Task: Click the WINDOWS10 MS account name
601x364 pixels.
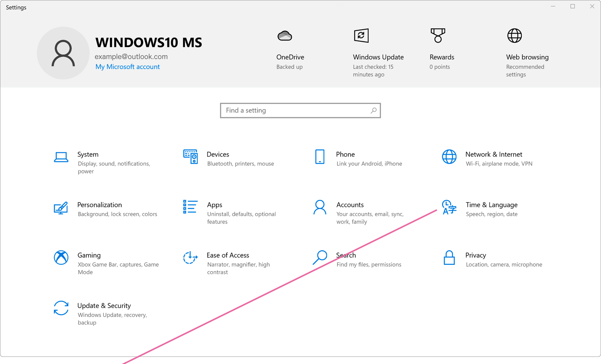Action: 149,42
